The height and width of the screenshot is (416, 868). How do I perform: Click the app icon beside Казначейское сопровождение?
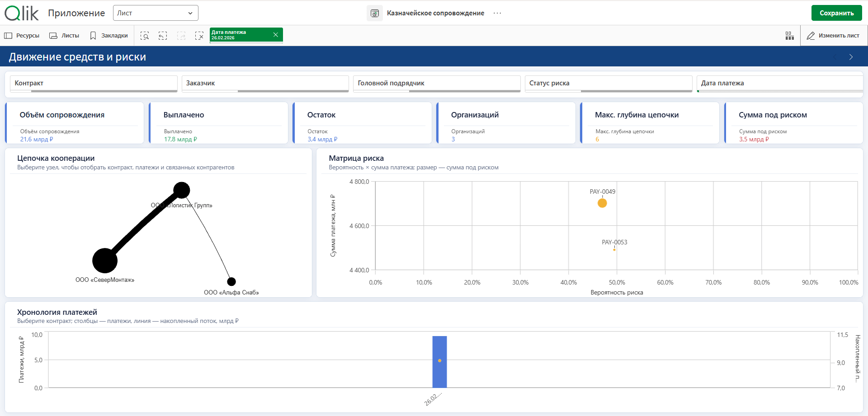point(375,13)
